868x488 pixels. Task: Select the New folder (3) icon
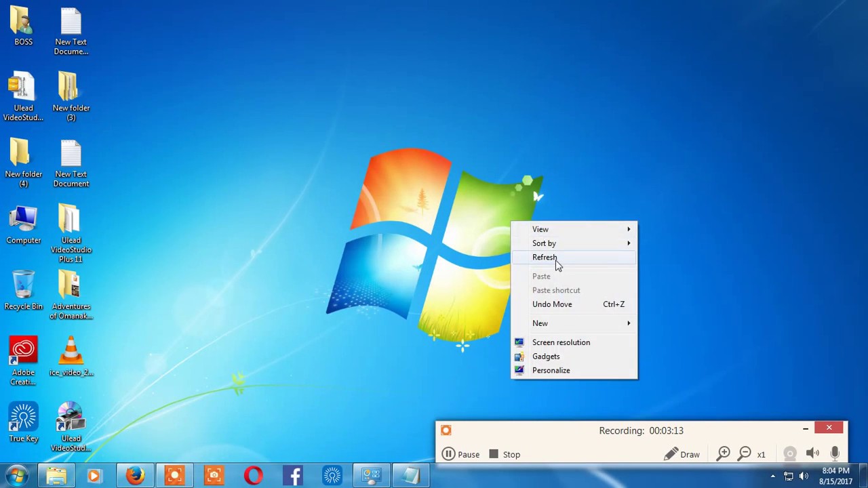point(71,97)
